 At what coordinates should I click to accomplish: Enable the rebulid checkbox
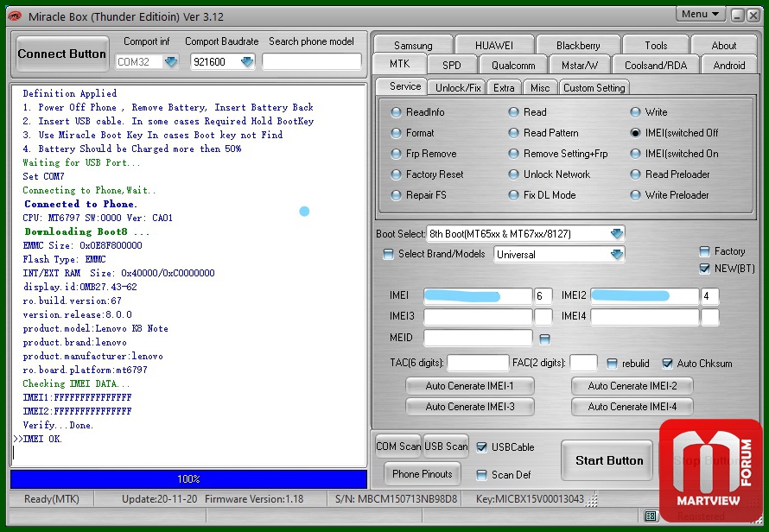[612, 364]
